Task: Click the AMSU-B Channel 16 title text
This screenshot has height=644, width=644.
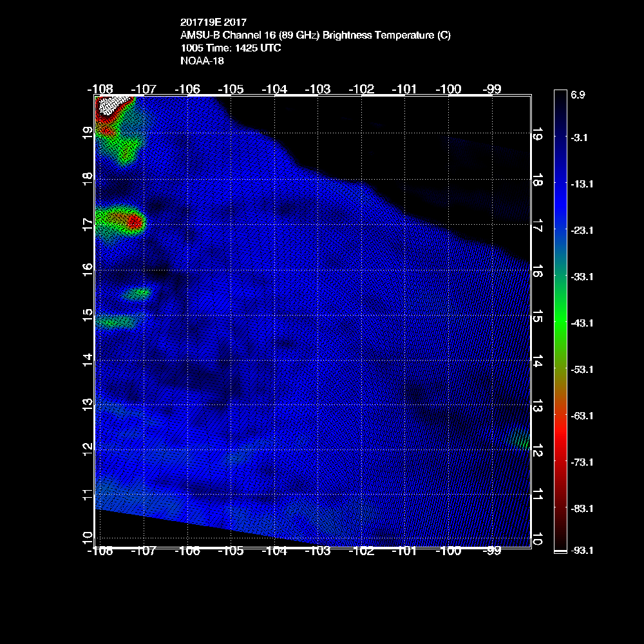Action: pyautogui.click(x=316, y=35)
